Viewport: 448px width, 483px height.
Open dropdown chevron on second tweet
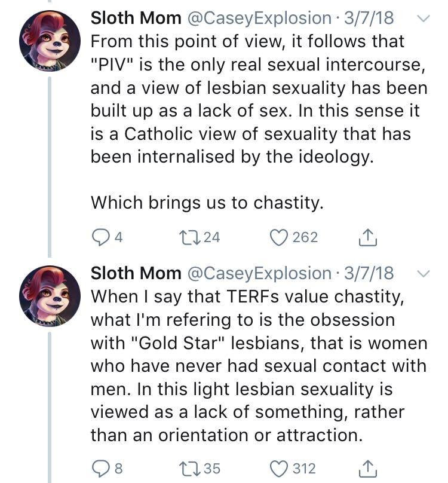point(422,274)
